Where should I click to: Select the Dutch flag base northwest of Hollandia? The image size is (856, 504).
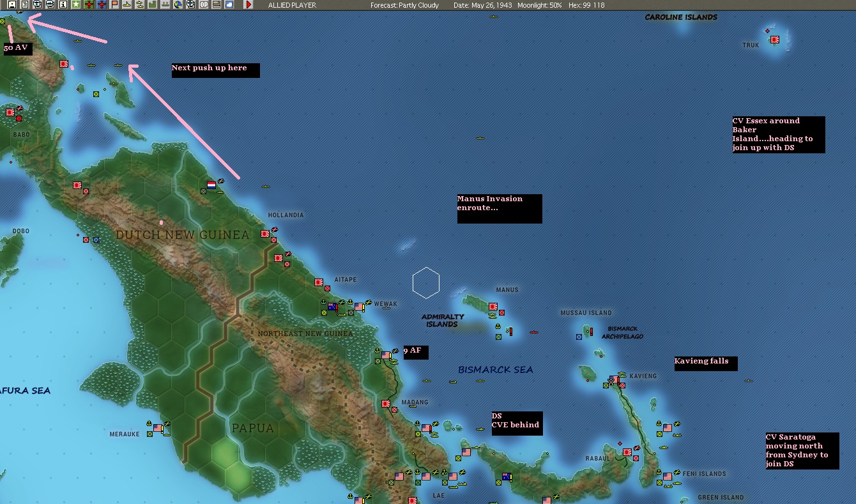[211, 185]
